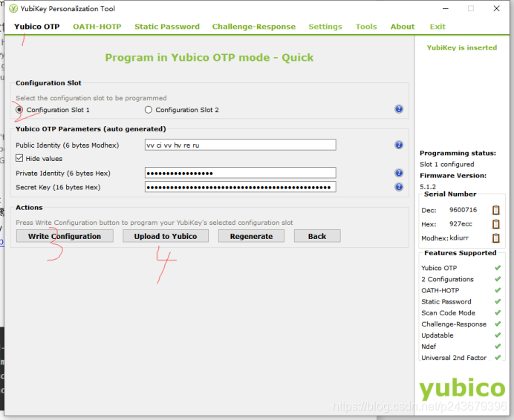Click the Public Identity input field
This screenshot has height=420, width=514.
click(240, 145)
